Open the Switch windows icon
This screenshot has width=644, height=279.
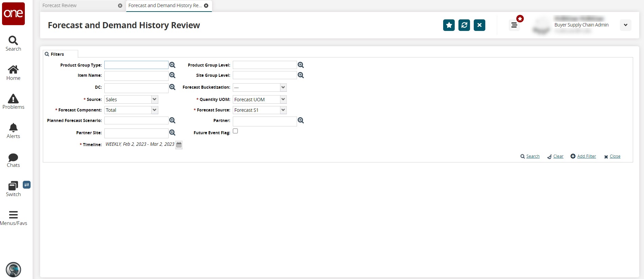point(13,189)
